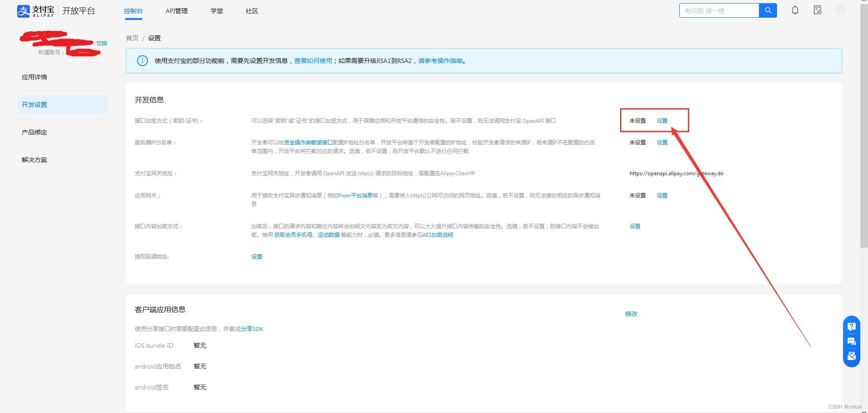Image resolution: width=868 pixels, height=413 pixels.
Task: Click the gateway URL openapi.alipay.com text
Action: coord(676,173)
